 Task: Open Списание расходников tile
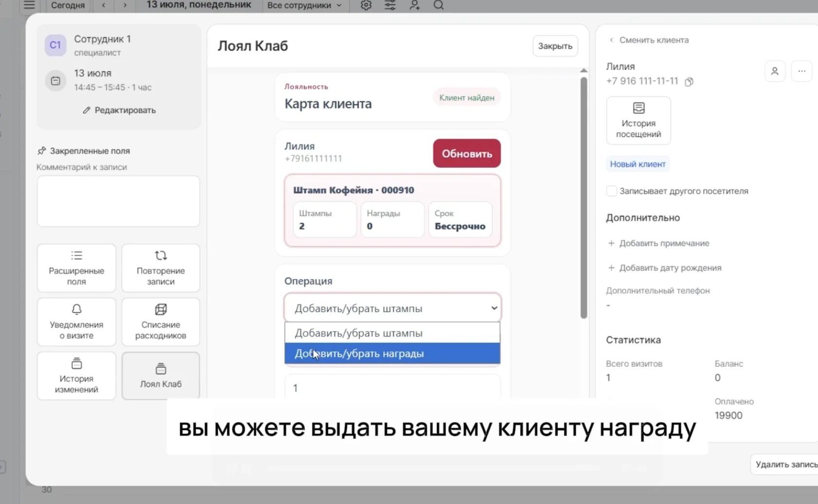pyautogui.click(x=161, y=322)
